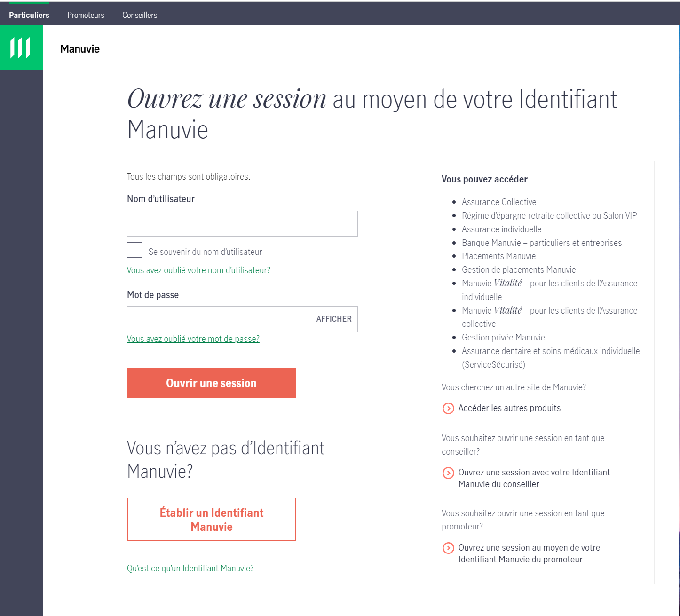This screenshot has height=616, width=680.
Task: Show password using the AFFICHER toggle
Action: (x=333, y=319)
